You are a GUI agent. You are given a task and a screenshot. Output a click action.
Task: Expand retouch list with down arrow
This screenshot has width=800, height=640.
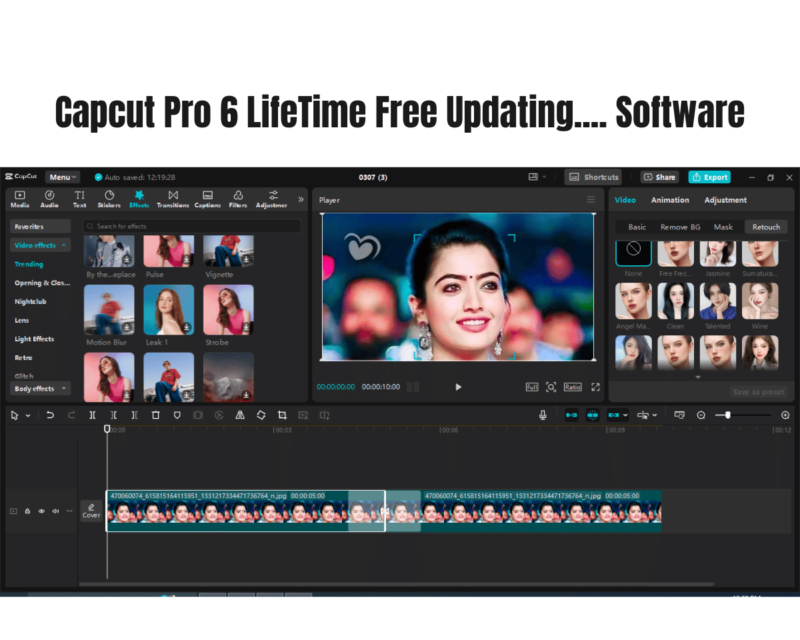(x=698, y=377)
